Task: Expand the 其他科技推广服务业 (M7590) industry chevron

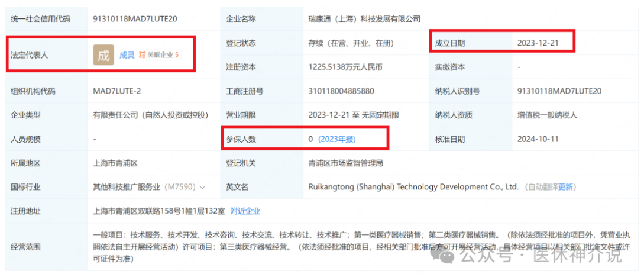Action: 202,188
